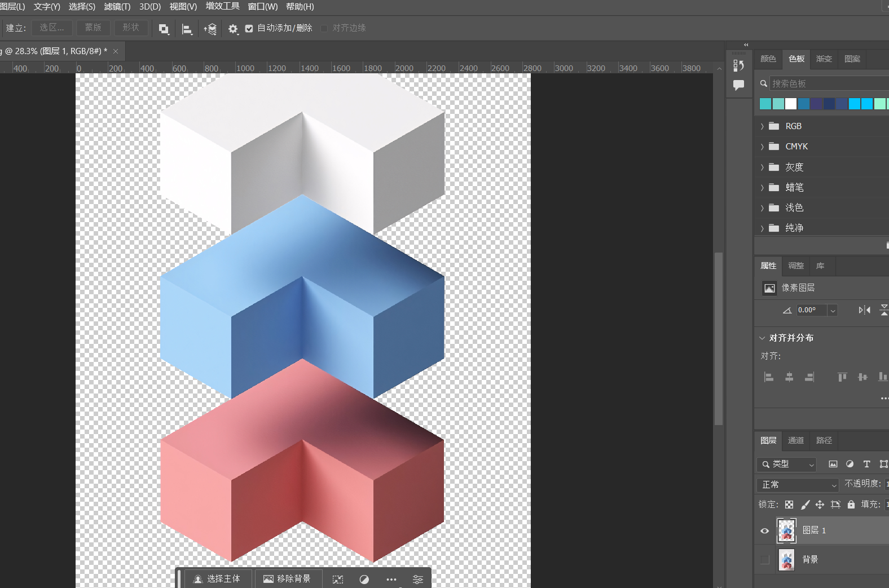Screen dimensions: 889x588
Task: Click the 选区... button
Action: click(x=52, y=28)
